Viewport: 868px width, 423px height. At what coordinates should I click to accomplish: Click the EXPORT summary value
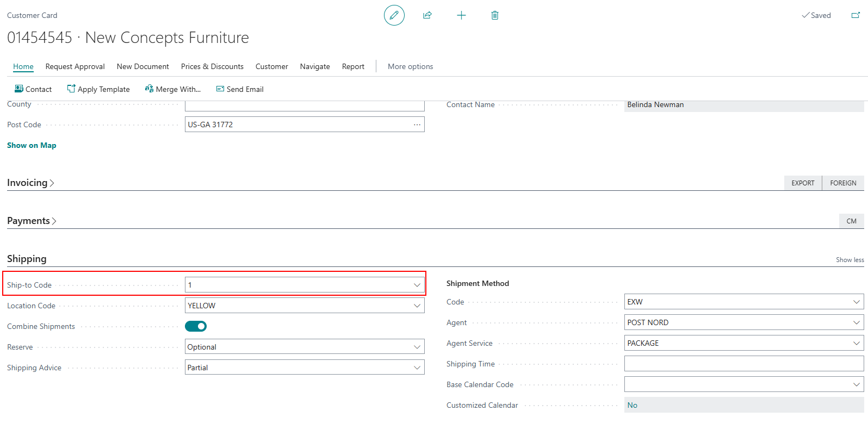point(803,183)
